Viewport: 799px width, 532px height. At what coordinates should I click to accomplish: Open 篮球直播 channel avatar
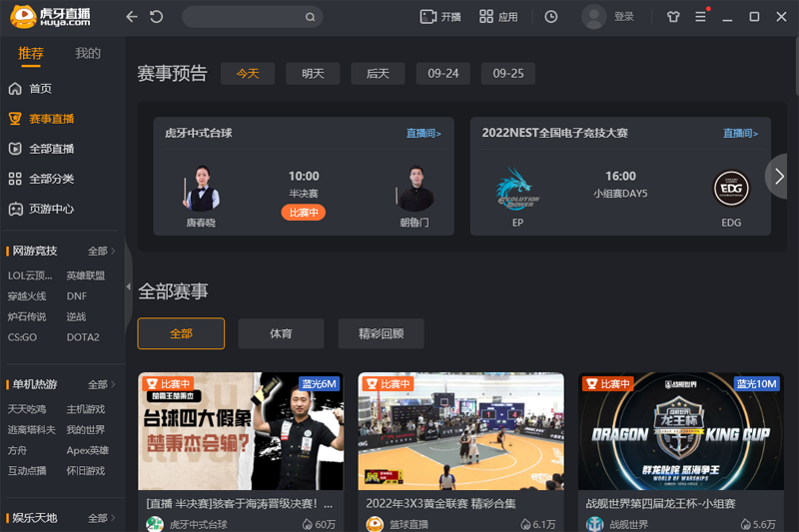(x=375, y=524)
